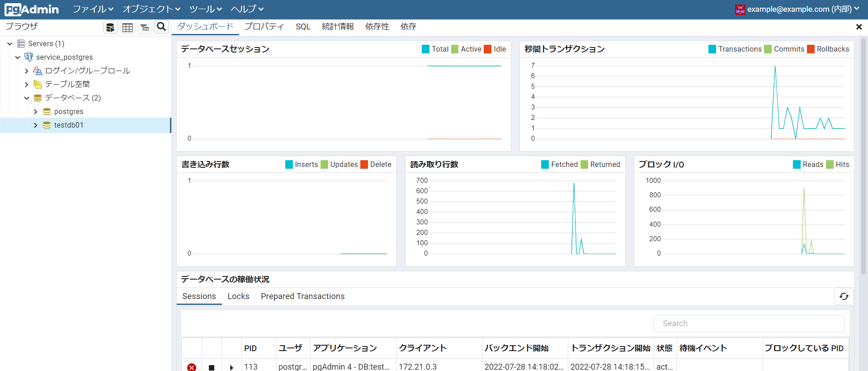868x371 pixels.
Task: Click the 状態 column header
Action: point(665,348)
